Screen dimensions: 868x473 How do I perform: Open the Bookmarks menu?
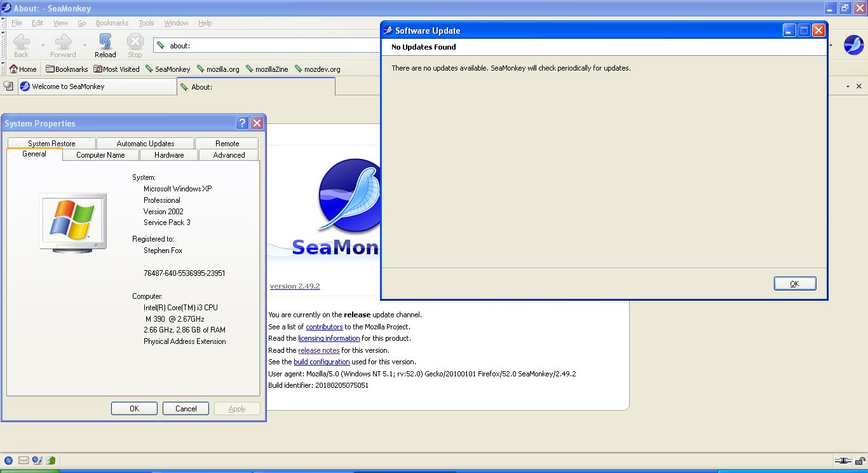tap(112, 23)
